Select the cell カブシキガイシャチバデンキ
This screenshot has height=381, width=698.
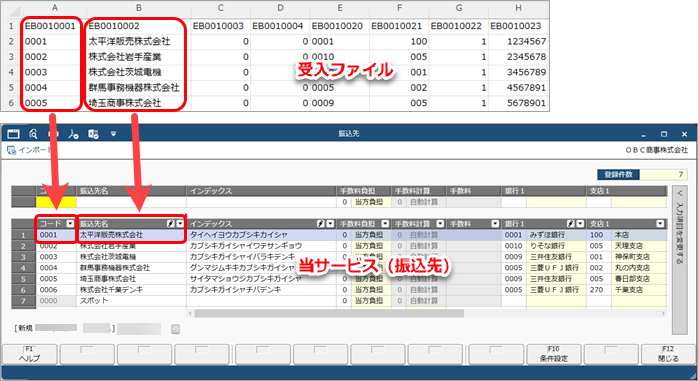(262, 290)
